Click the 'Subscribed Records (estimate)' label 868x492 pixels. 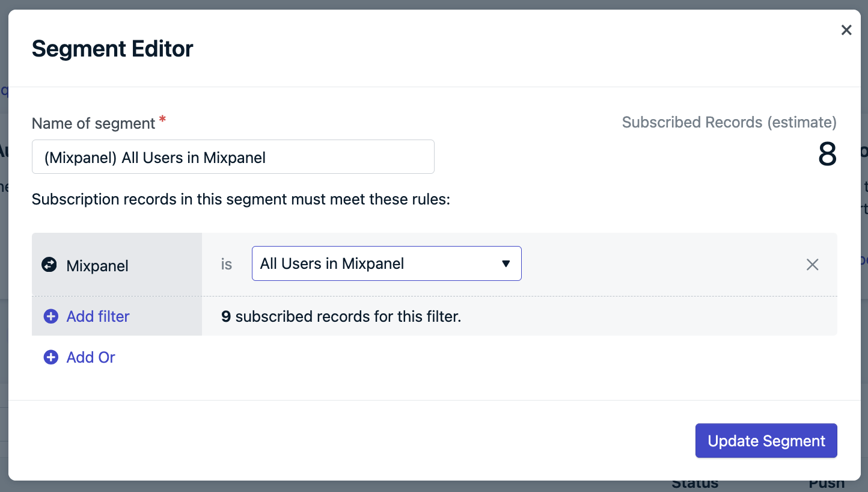tap(729, 122)
